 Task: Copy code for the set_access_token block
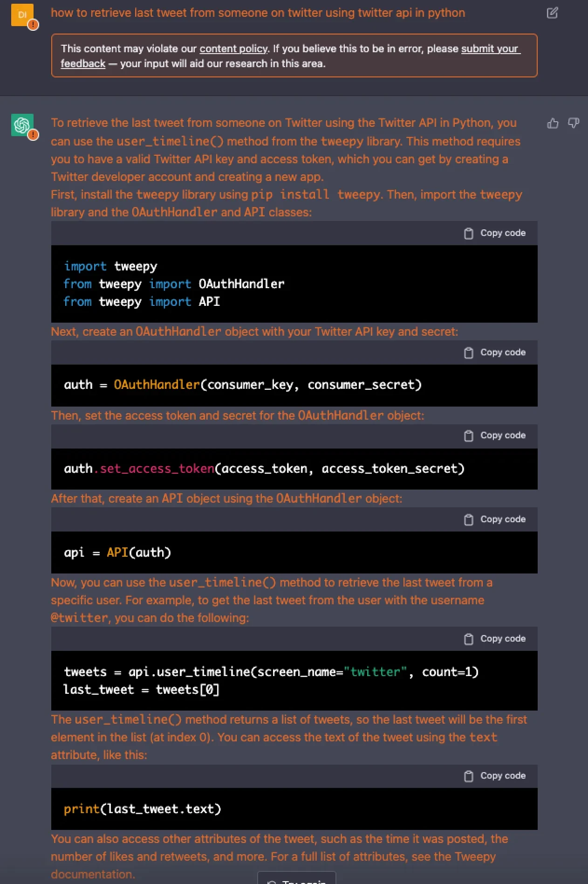pos(495,435)
